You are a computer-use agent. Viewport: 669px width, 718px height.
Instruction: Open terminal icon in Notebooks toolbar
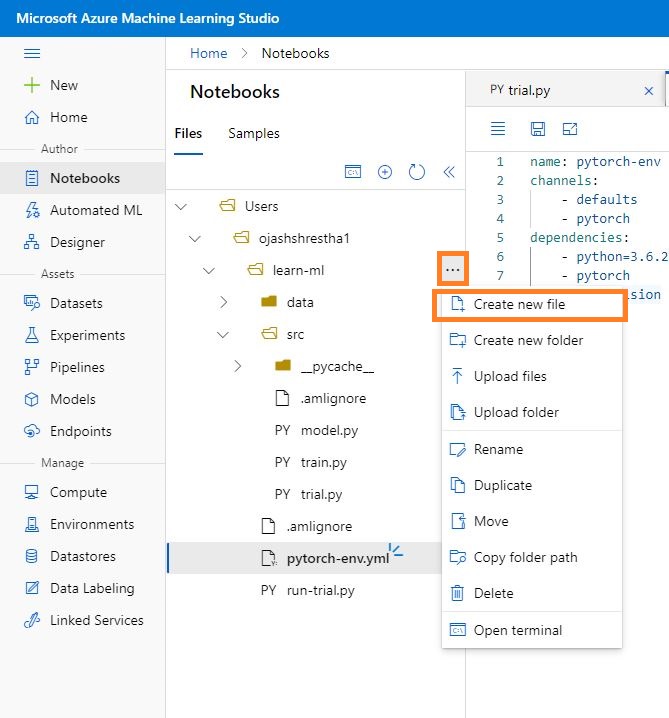click(x=352, y=172)
